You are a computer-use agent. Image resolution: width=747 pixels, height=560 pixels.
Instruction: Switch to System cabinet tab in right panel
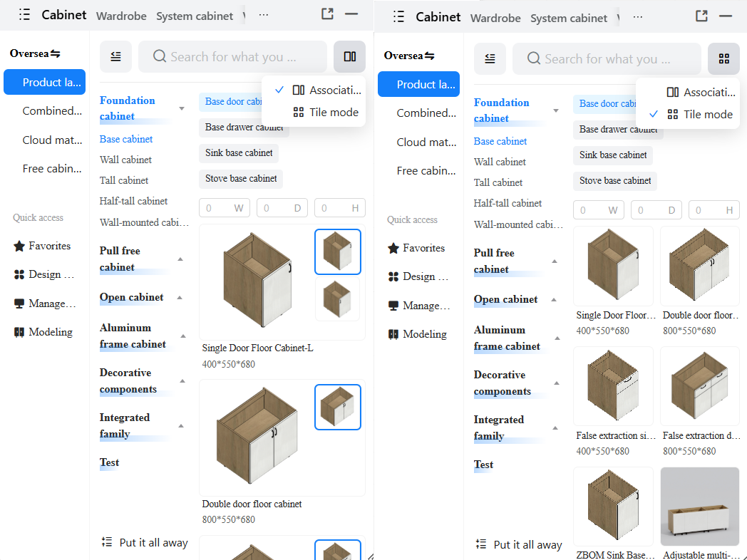point(569,18)
